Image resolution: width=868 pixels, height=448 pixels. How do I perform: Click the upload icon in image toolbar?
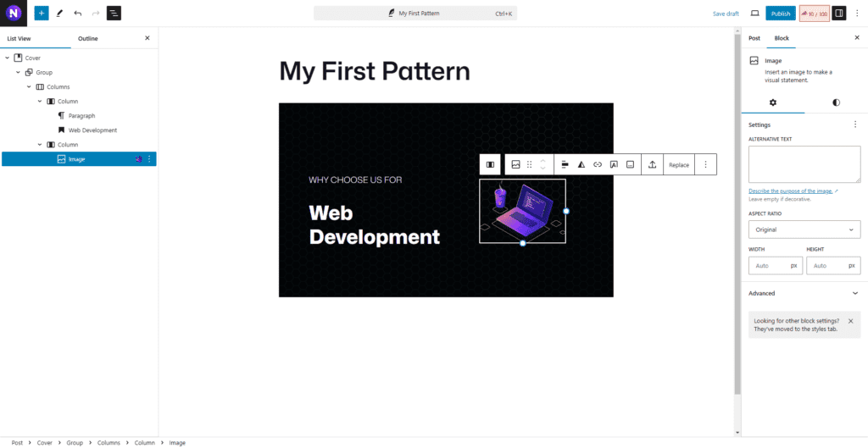[652, 164]
